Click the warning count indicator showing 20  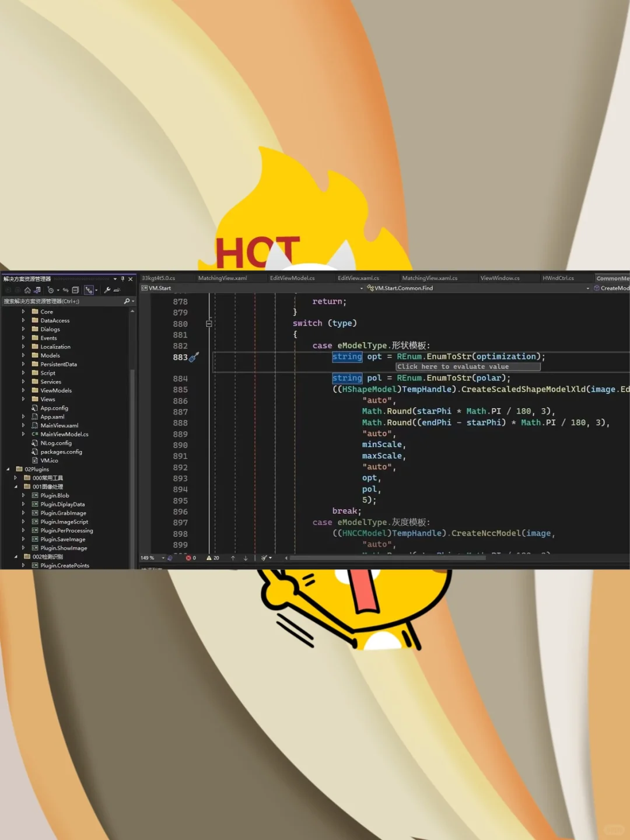213,558
